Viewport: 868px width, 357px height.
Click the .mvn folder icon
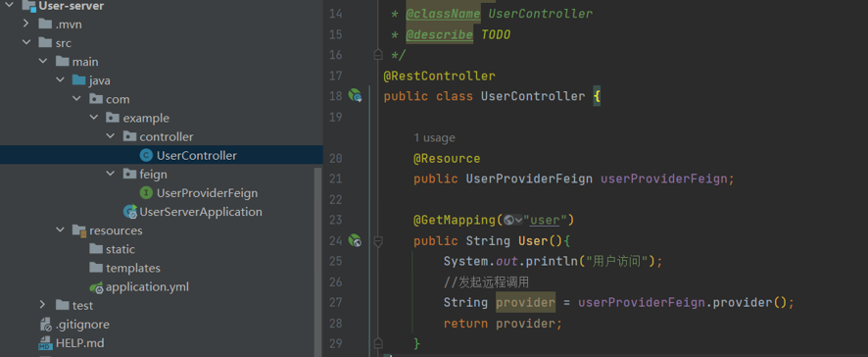[x=45, y=24]
